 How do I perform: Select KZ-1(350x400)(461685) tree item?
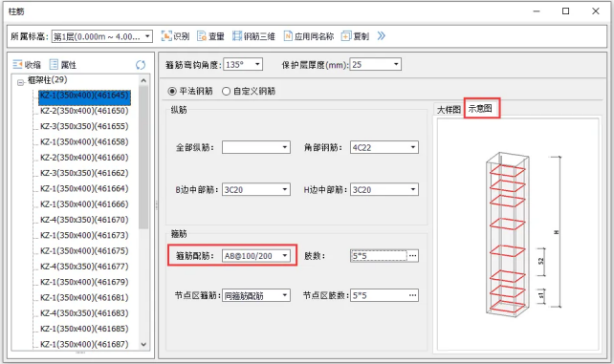click(84, 329)
